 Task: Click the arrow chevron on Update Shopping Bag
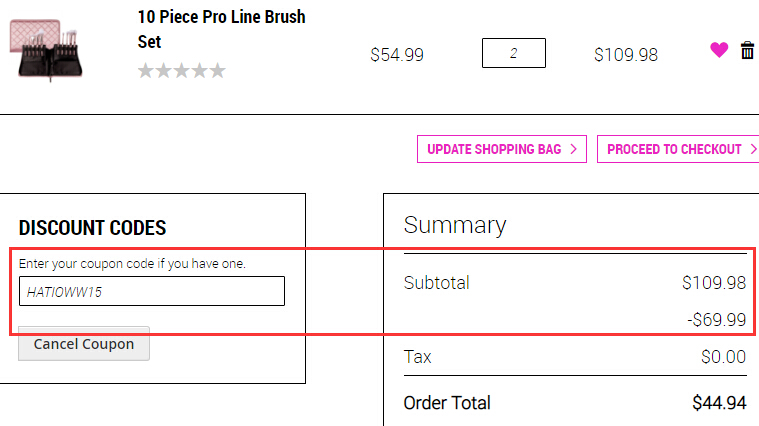[574, 149]
